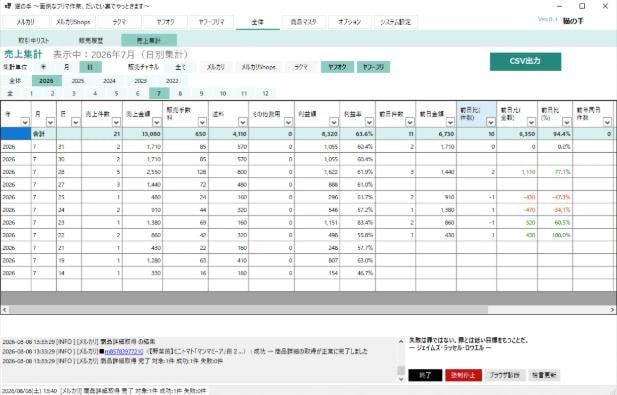Open the 前日件数 column filter dropdown
Screen dimensions: 617x395
click(x=410, y=122)
